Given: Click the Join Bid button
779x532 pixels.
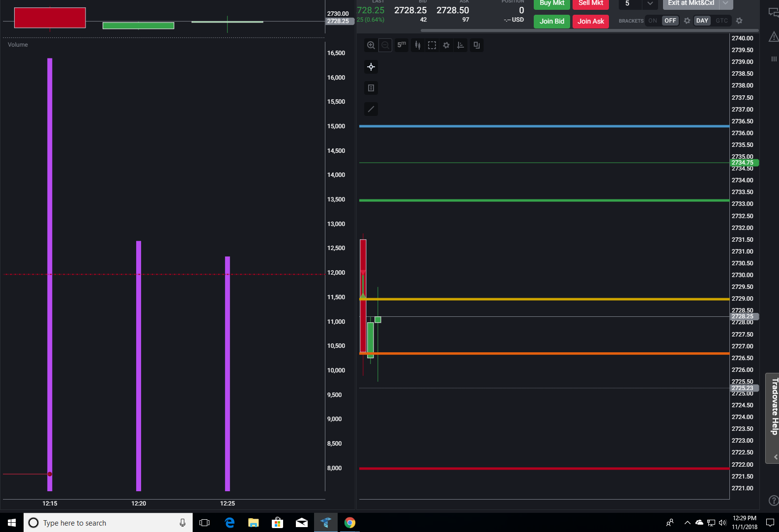Looking at the screenshot, I should pos(552,21).
